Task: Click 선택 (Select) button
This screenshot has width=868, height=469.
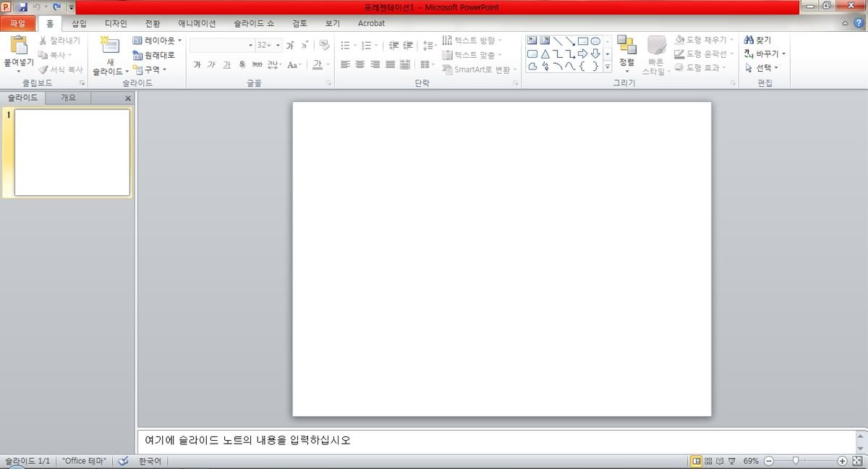Action: click(x=762, y=68)
